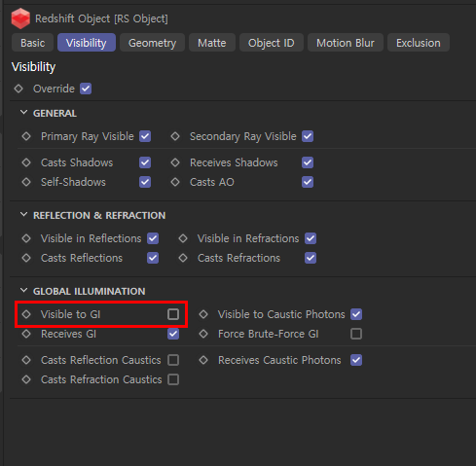Enable the Visible to GI checkbox

(x=173, y=314)
